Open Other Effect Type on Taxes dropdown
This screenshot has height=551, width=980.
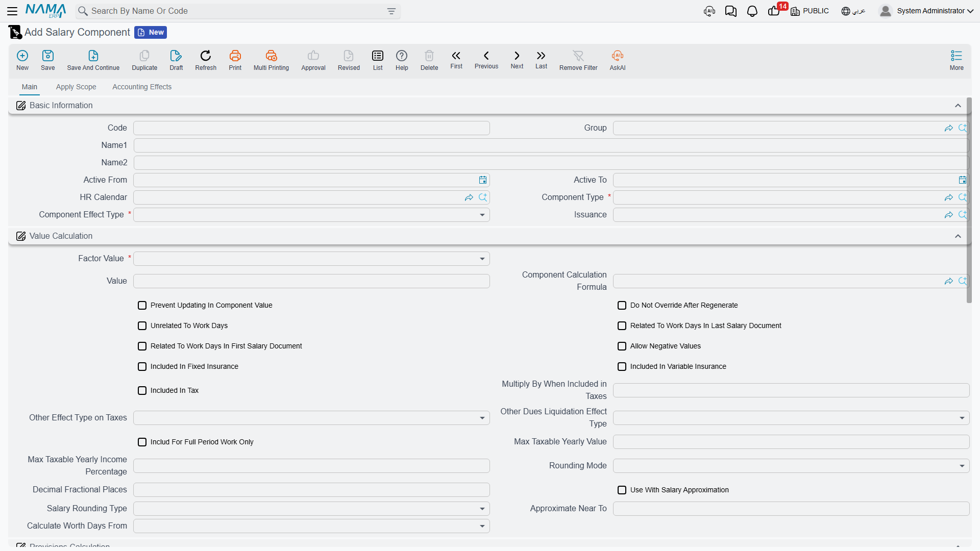point(311,418)
